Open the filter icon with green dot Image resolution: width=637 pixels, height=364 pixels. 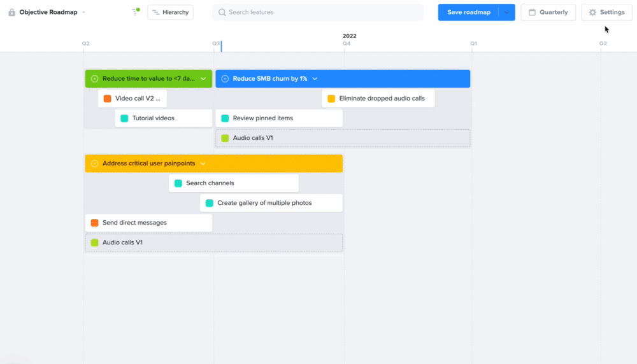(135, 11)
